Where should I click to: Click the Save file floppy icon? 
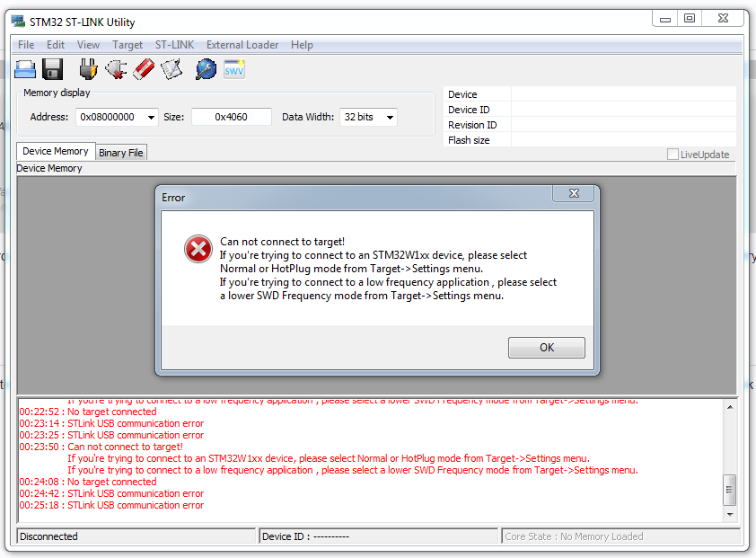click(x=53, y=69)
